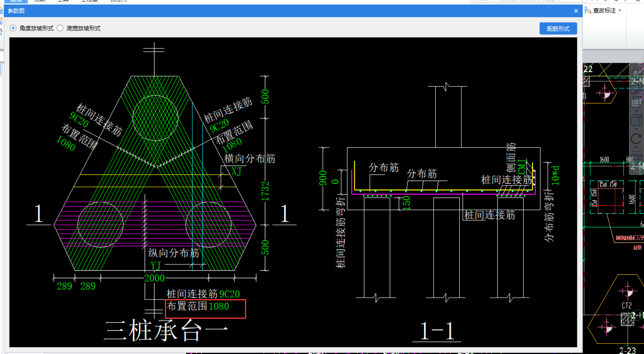This screenshot has height=354, width=644.
Task: Select the solid cube view icon
Action: coord(636,121)
